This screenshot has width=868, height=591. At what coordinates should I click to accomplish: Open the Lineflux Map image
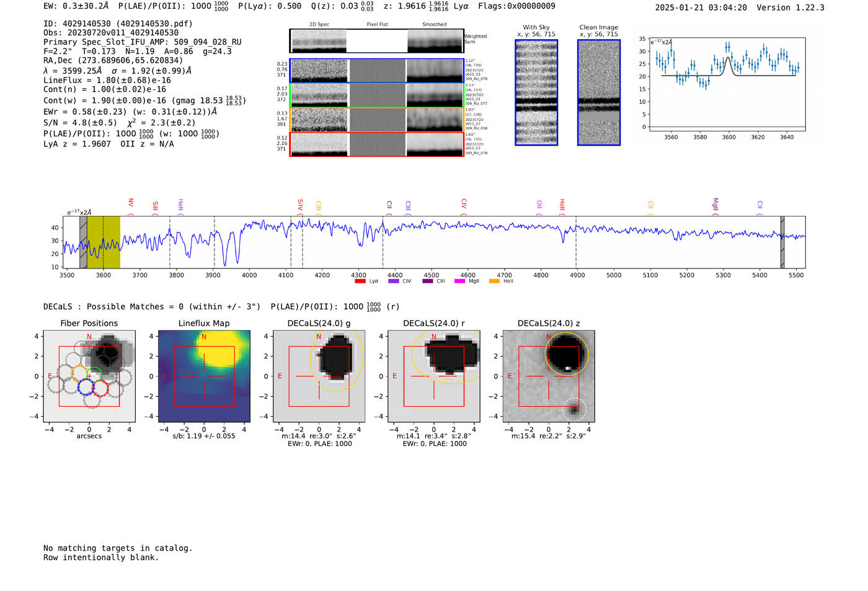coord(204,375)
